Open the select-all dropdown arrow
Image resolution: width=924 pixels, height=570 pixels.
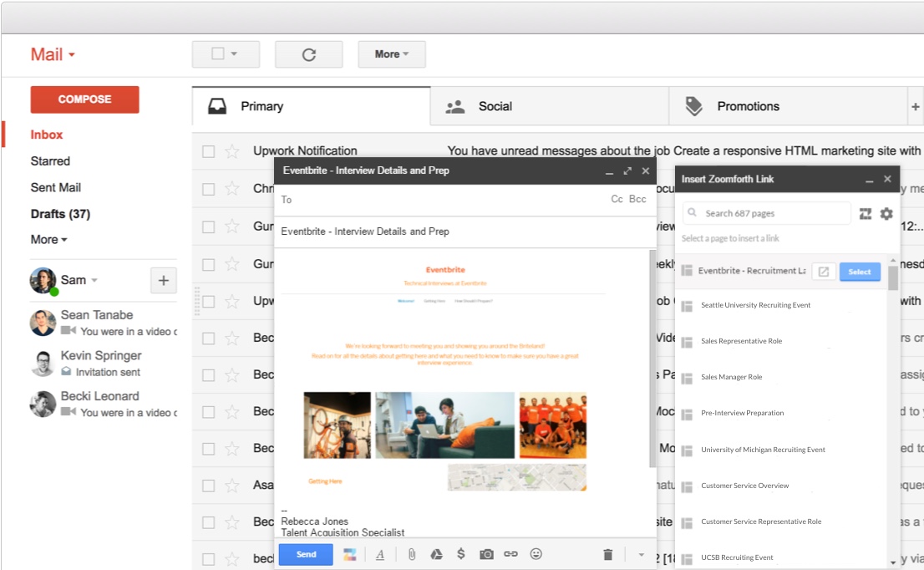(x=234, y=53)
